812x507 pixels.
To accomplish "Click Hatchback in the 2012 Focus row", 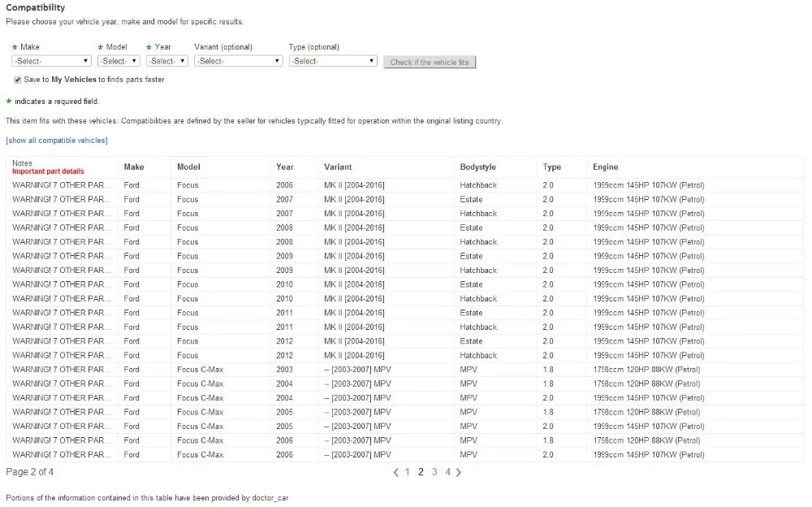I will click(478, 356).
